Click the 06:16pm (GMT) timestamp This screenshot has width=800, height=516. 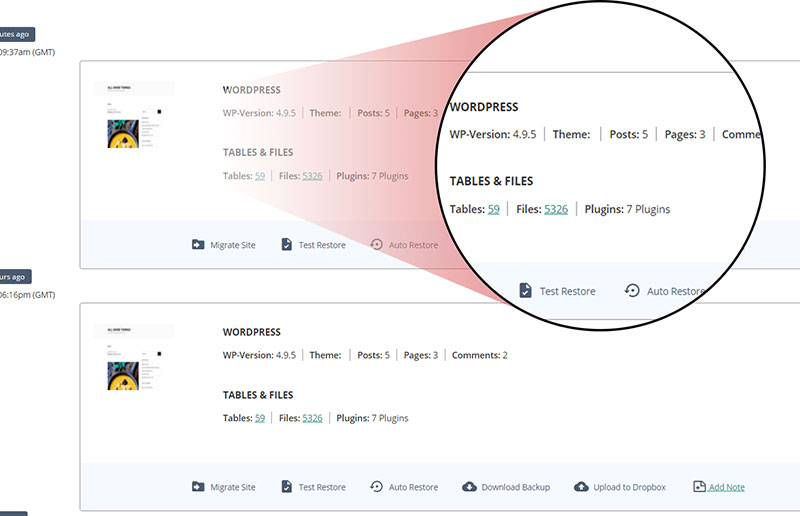(x=28, y=294)
